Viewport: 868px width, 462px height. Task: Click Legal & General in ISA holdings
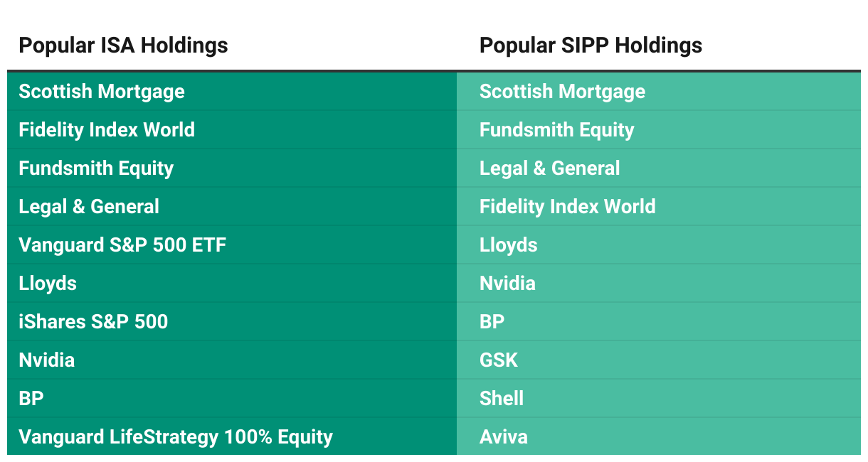89,207
